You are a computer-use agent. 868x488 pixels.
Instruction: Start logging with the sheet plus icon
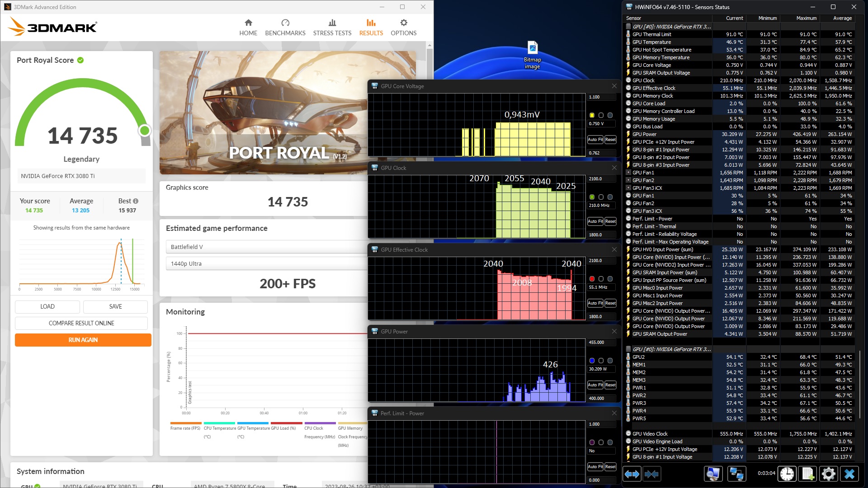point(808,474)
